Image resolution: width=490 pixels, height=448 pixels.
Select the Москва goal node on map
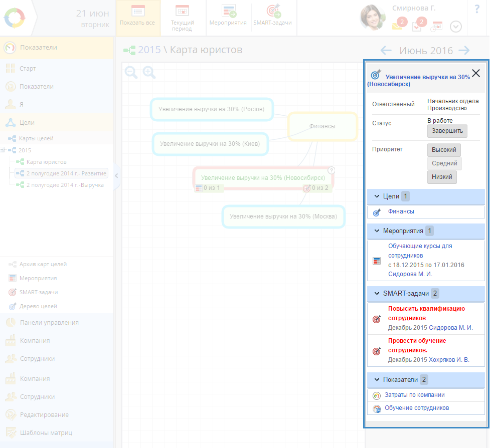283,216
